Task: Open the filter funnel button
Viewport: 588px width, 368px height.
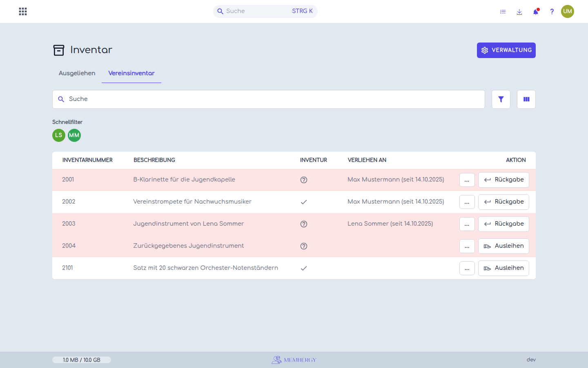Action: (x=501, y=99)
